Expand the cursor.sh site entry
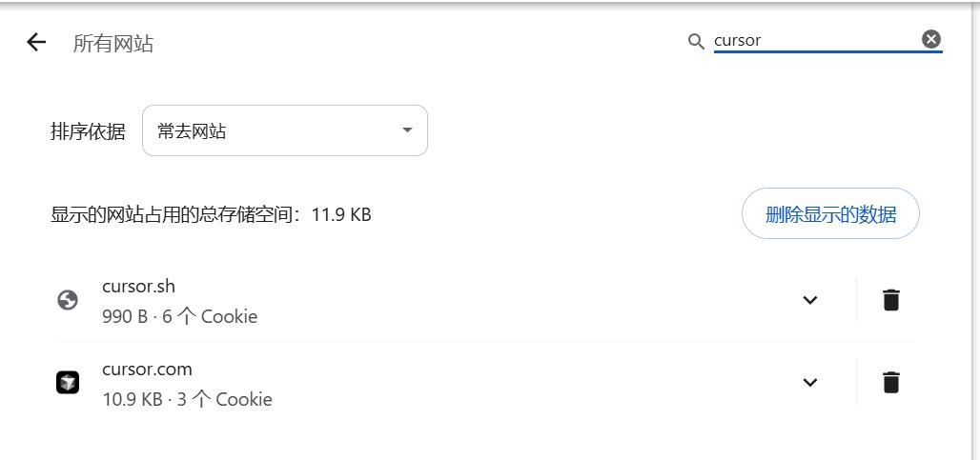This screenshot has height=460, width=980. click(x=810, y=300)
